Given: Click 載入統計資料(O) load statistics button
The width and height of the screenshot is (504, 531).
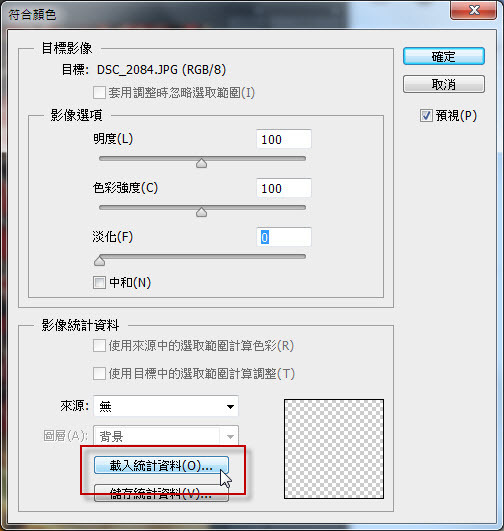Looking at the screenshot, I should 161,466.
